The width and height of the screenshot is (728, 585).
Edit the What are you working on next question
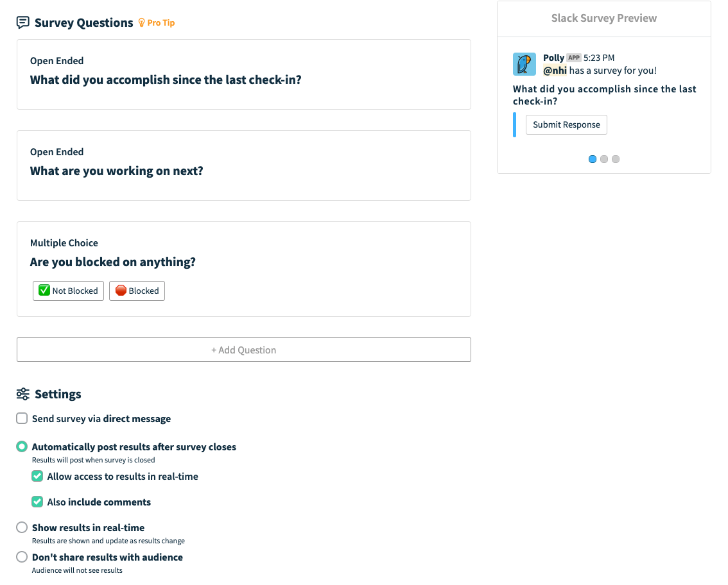click(x=244, y=165)
